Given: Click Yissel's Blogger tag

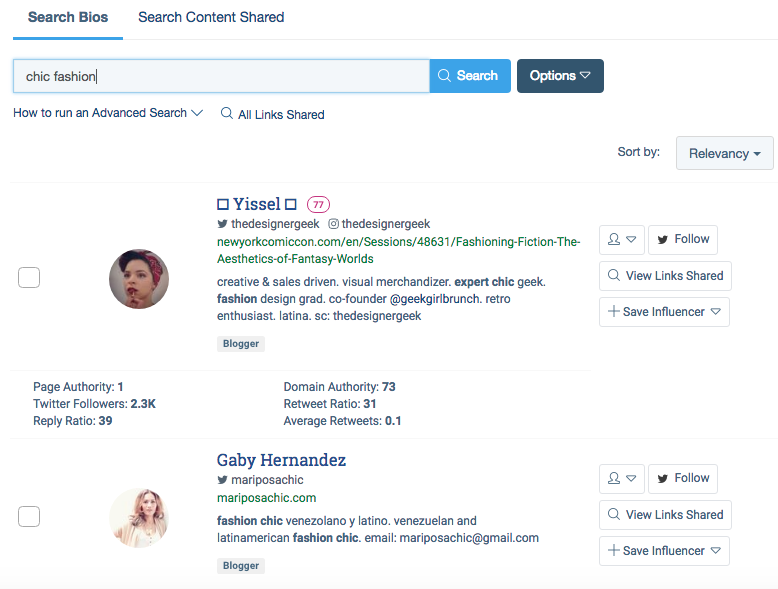Looking at the screenshot, I should pos(241,344).
